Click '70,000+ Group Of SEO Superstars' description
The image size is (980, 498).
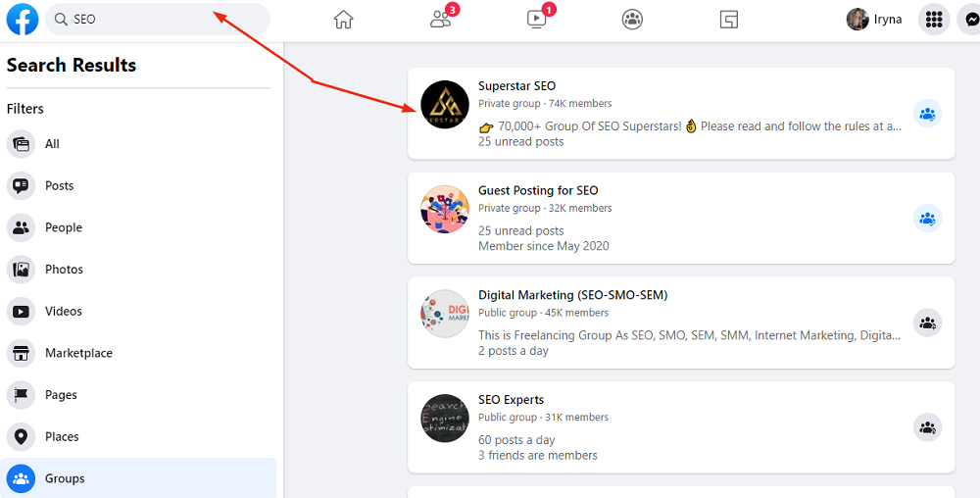(690, 126)
